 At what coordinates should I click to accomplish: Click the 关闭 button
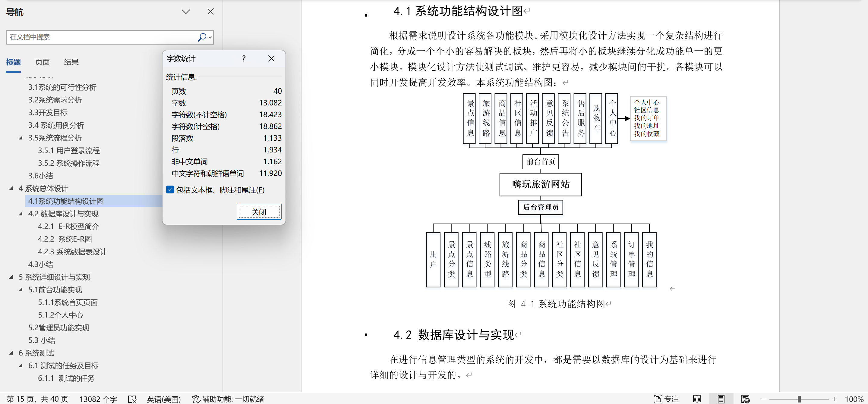[x=259, y=212]
